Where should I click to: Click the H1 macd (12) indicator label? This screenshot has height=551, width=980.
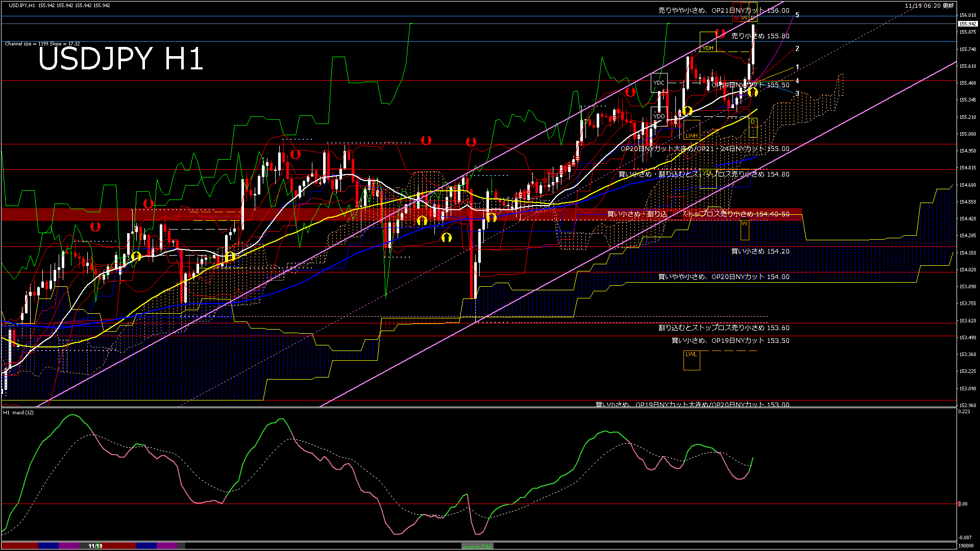click(18, 412)
